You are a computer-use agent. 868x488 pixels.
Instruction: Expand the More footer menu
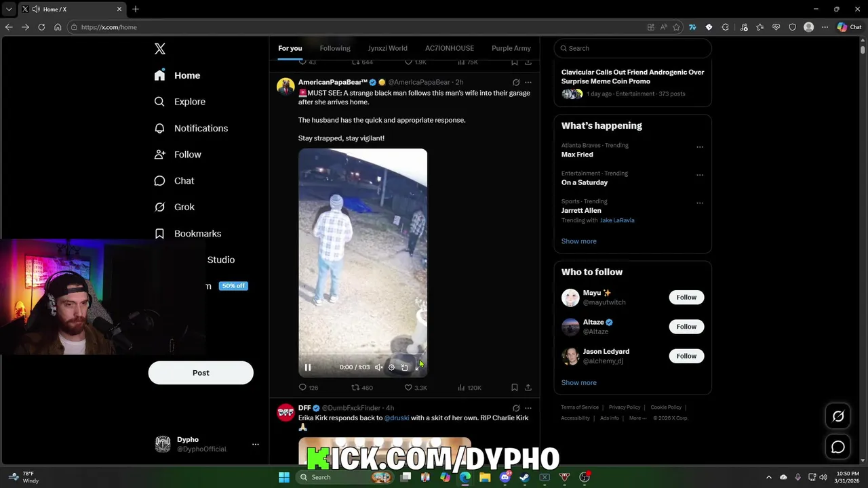click(637, 418)
